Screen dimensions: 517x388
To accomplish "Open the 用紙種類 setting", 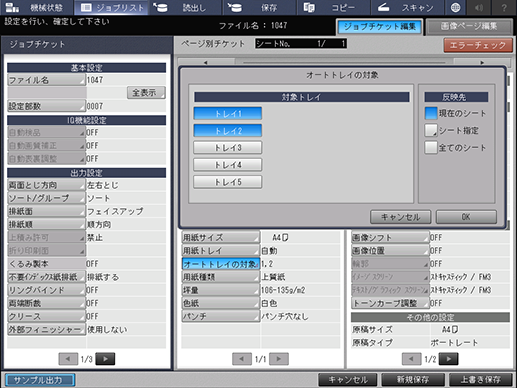I will 221,277.
